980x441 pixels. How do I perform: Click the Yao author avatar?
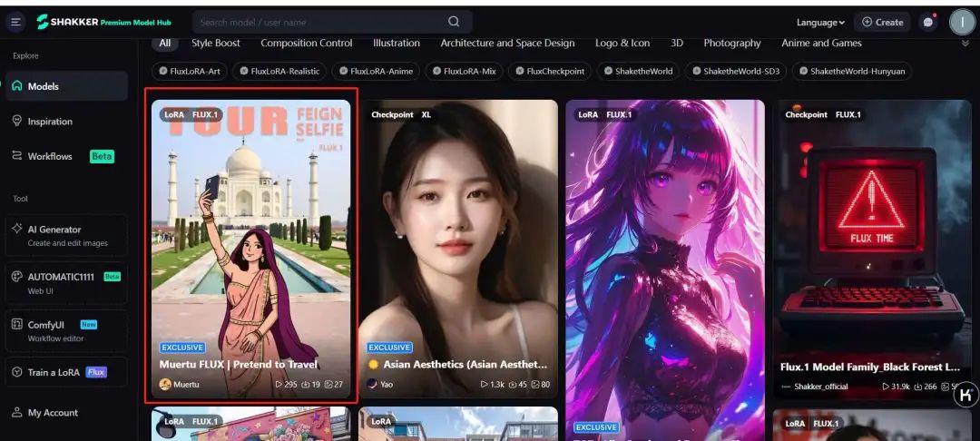tap(372, 384)
